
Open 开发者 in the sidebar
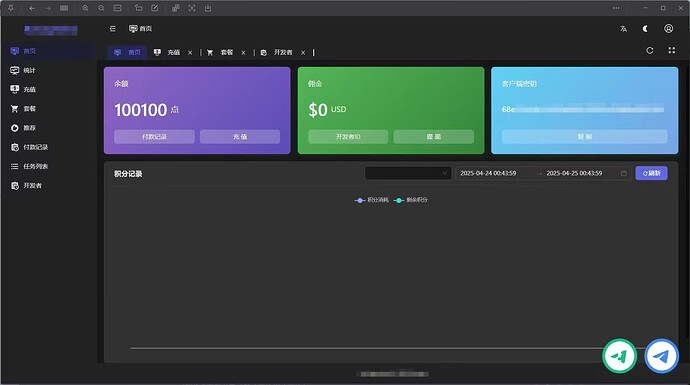click(49, 186)
